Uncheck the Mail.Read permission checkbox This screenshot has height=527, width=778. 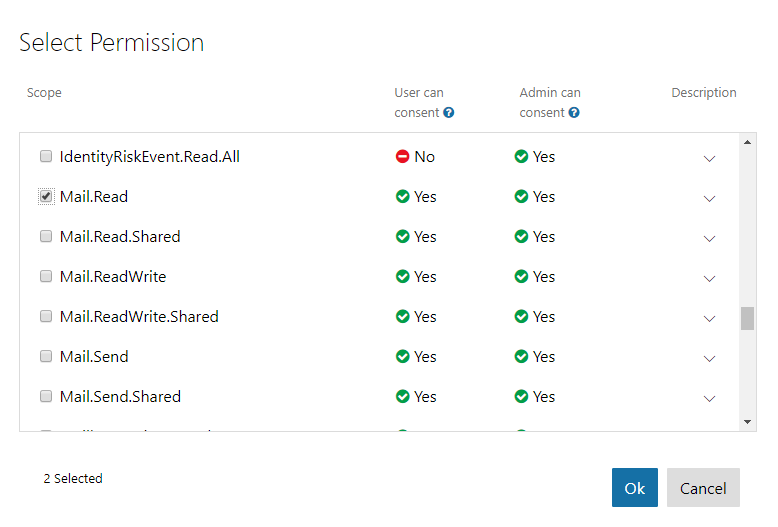point(46,197)
